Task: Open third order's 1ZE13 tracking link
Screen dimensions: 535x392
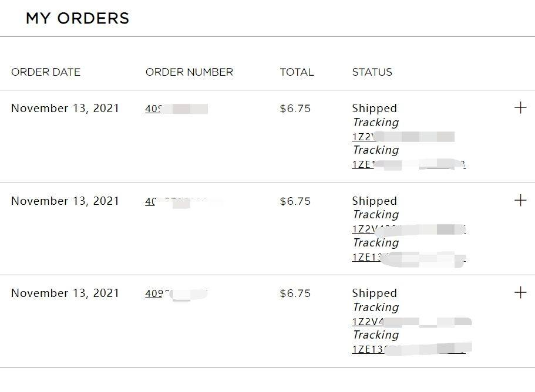Action: [x=412, y=349]
